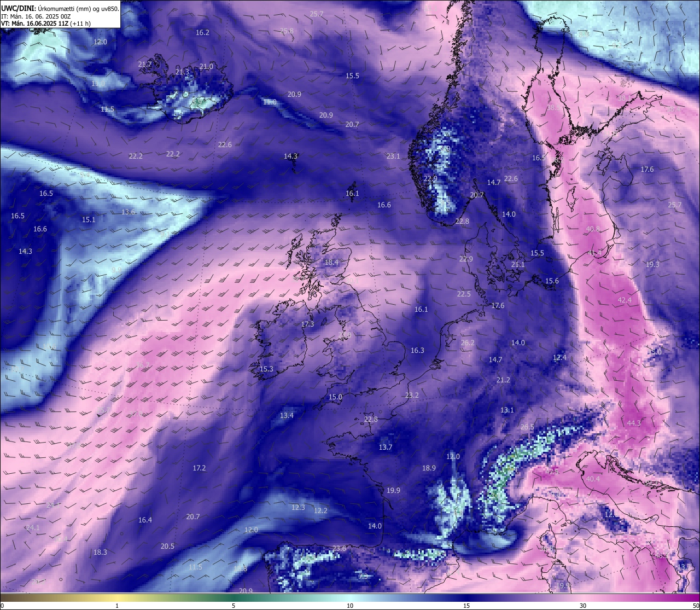Click the 16.3 value label
This screenshot has height=610, width=700.
pyautogui.click(x=417, y=351)
